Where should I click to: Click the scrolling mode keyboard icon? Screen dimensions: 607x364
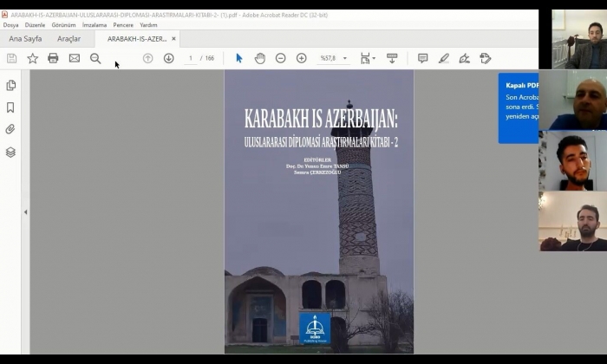tap(392, 58)
